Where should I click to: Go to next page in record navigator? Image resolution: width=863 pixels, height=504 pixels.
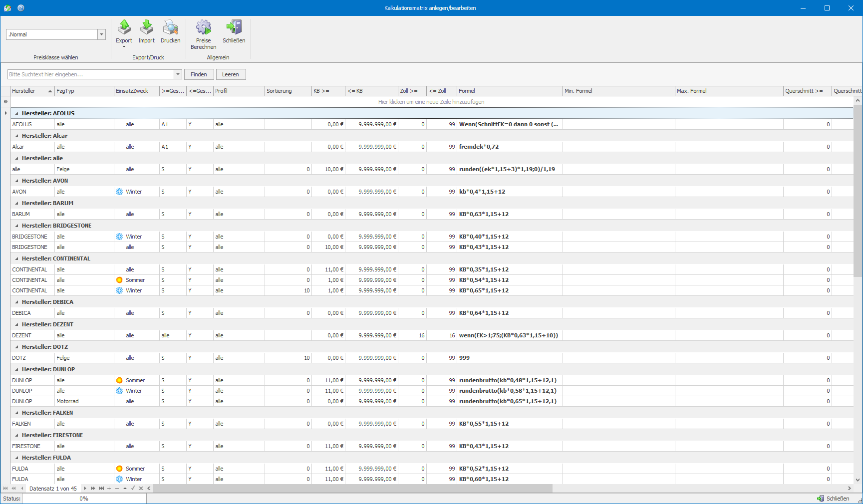[93, 489]
